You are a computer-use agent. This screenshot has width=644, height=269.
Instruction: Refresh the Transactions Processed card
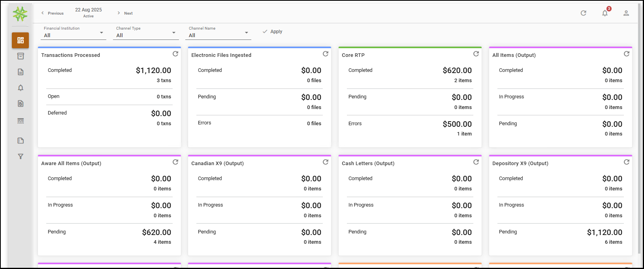click(x=175, y=54)
